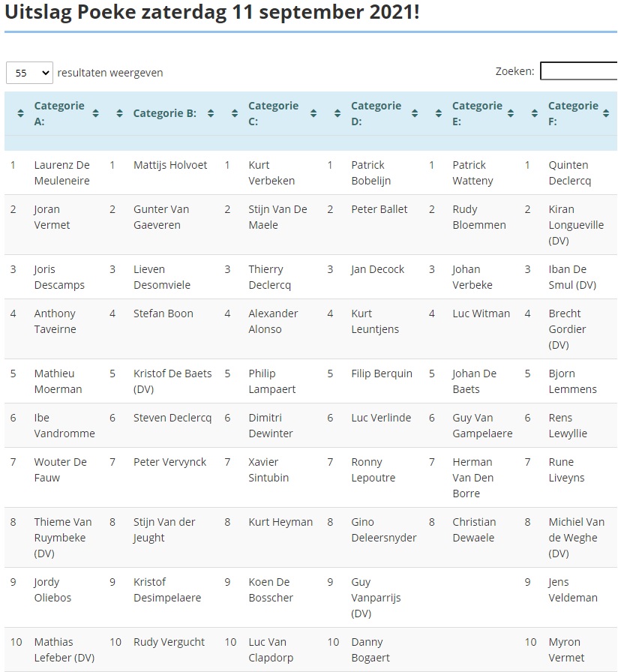
Task: Click sort arrows right of Categorie C header
Action: click(x=313, y=113)
